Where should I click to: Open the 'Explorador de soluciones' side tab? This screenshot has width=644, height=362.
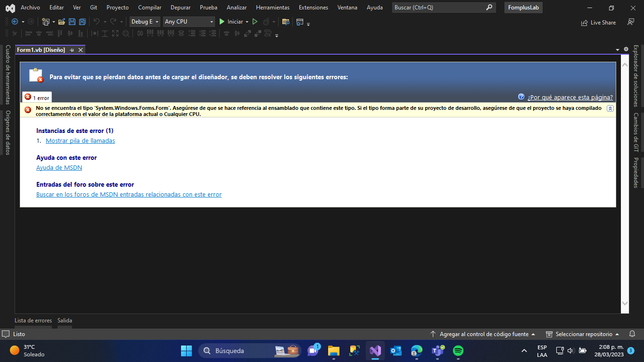coord(636,76)
